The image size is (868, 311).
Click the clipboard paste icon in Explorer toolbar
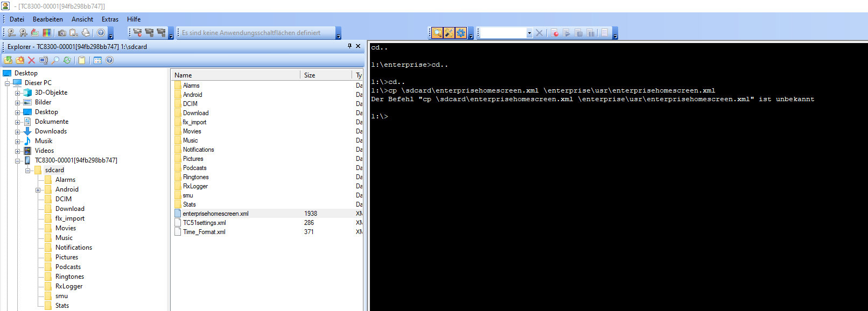pos(82,60)
